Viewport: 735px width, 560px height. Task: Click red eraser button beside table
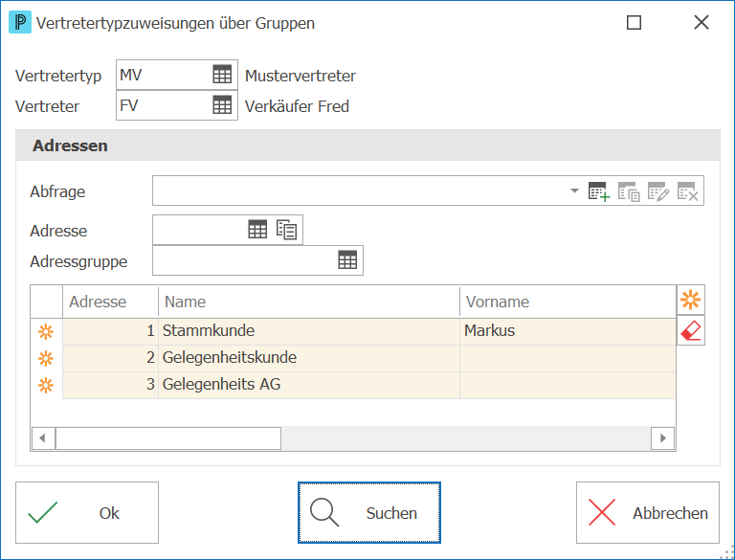(x=691, y=330)
